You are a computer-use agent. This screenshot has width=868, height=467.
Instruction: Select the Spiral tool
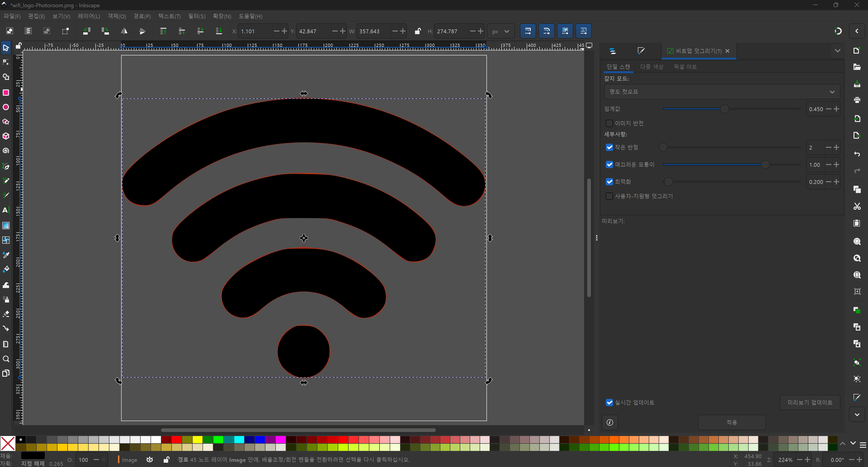coord(6,151)
